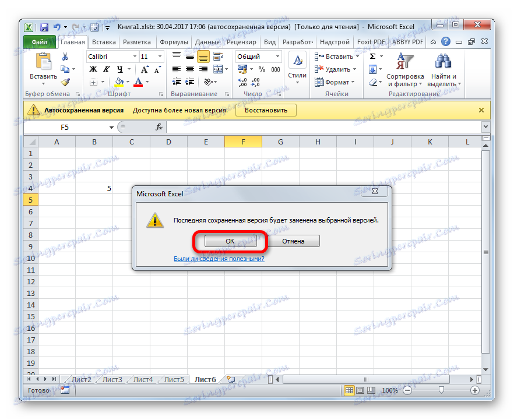Increase indent icon

(x=190, y=82)
